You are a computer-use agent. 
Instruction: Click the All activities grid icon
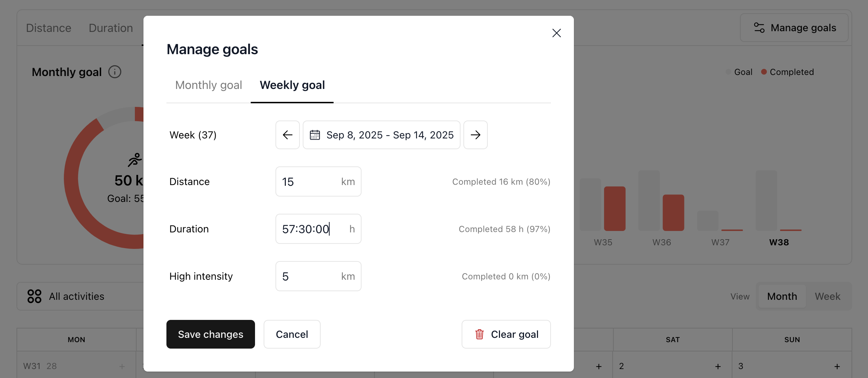(x=34, y=296)
